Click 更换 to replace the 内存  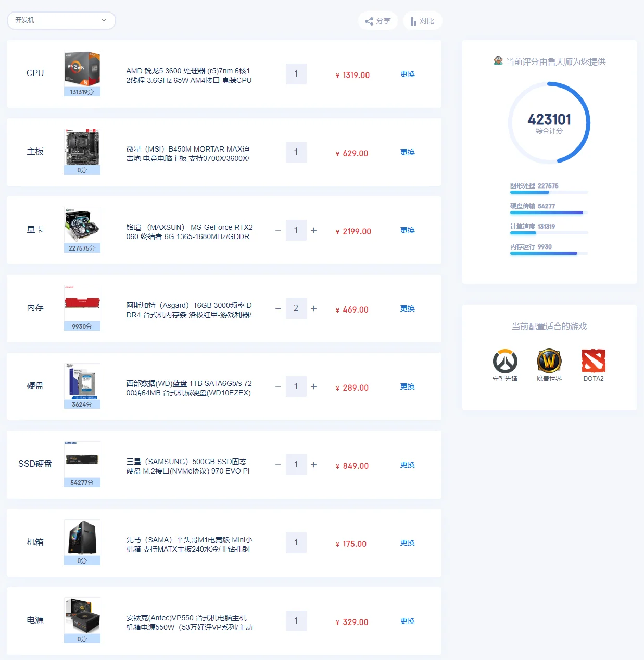pos(408,308)
